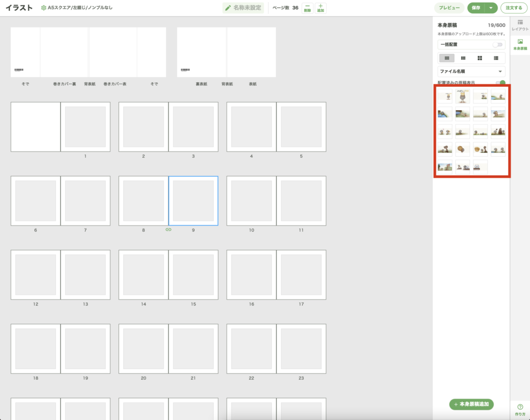Enable the 一括配置 toggle
Screen dimensions: 530x420
[497, 44]
